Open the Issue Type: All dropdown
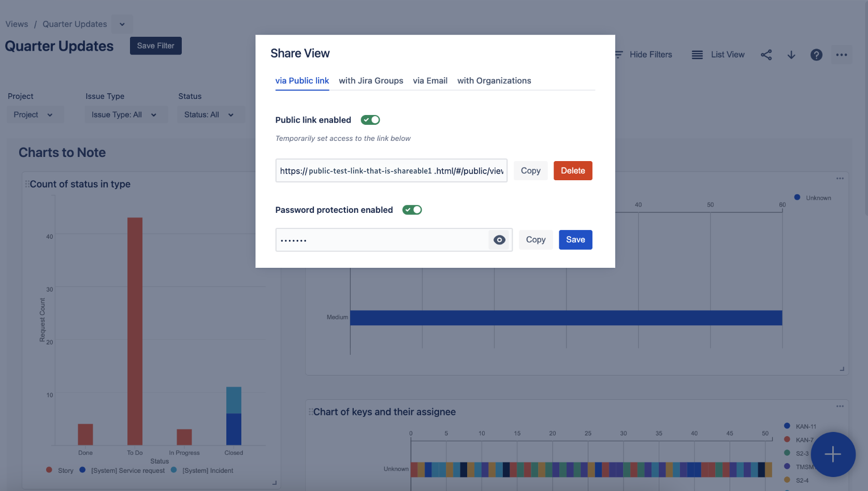This screenshot has height=491, width=868. pos(125,114)
